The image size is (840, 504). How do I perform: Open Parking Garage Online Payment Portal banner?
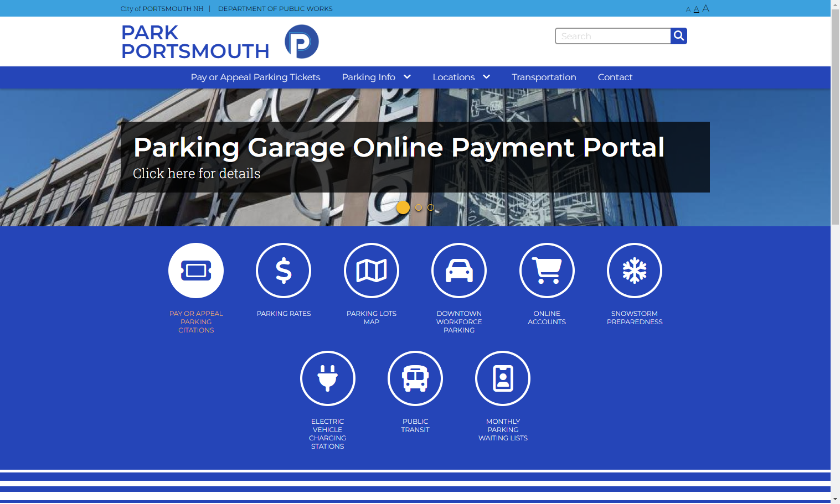tap(399, 148)
